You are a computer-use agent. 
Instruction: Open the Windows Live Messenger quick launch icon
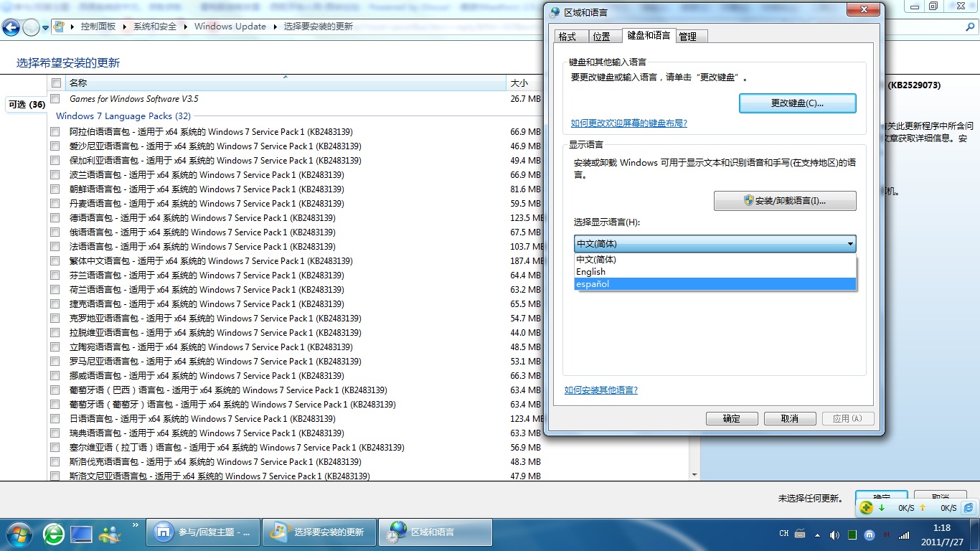tap(110, 534)
